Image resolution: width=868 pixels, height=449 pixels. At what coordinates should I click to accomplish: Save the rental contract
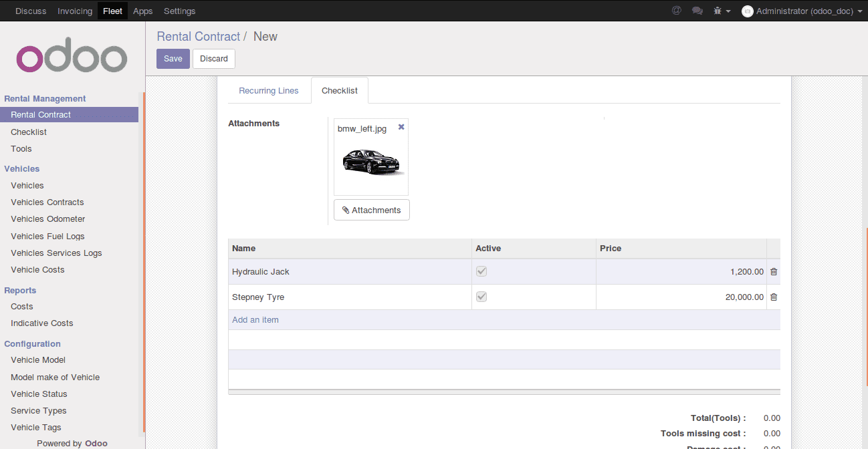173,59
